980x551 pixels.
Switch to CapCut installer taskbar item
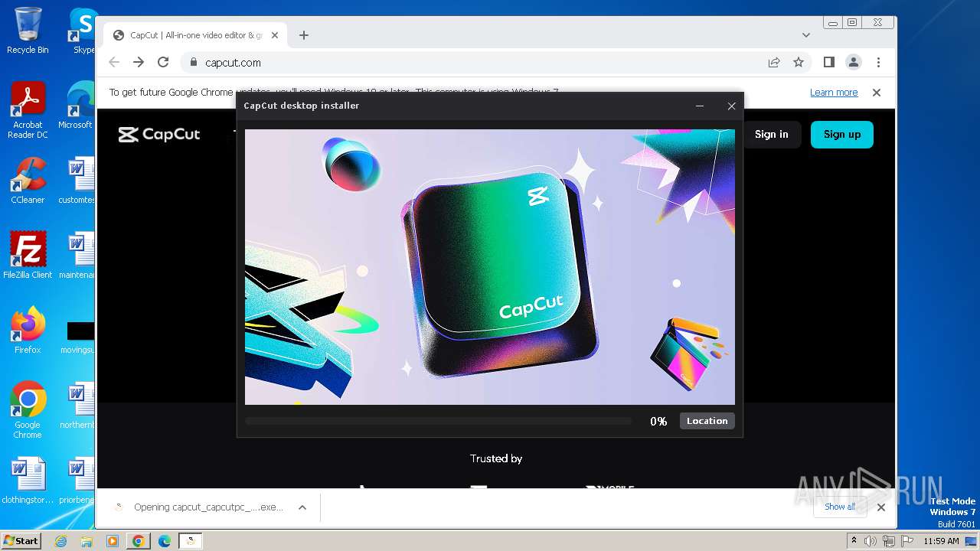[x=191, y=541]
